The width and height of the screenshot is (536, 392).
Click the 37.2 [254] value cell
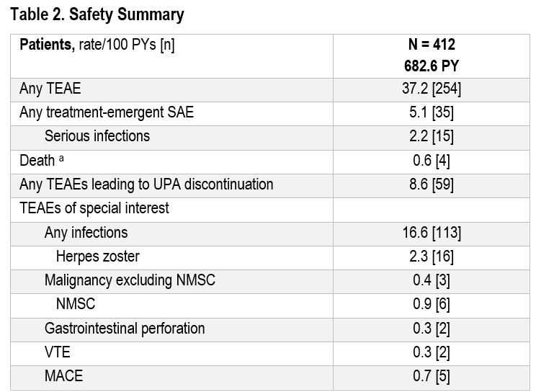[432, 89]
